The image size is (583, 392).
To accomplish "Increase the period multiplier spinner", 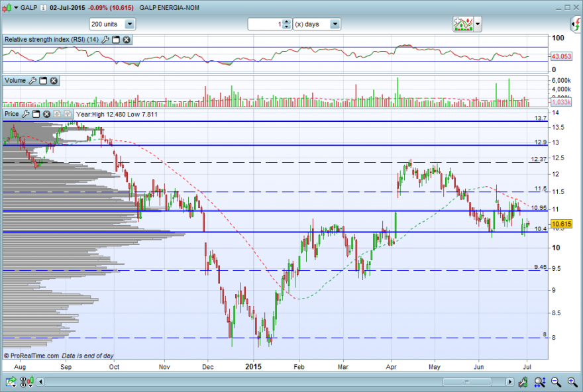I will [x=286, y=22].
